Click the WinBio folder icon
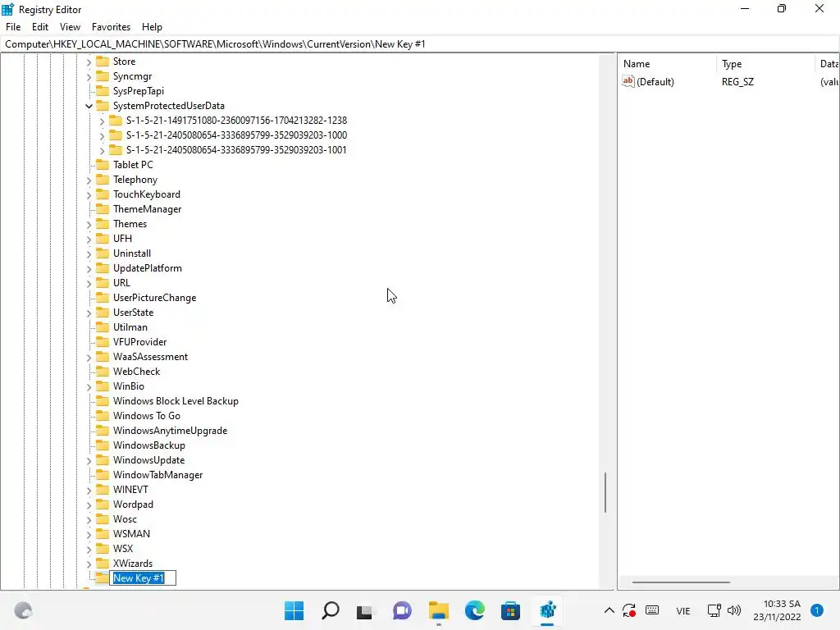The image size is (840, 630). [x=103, y=386]
